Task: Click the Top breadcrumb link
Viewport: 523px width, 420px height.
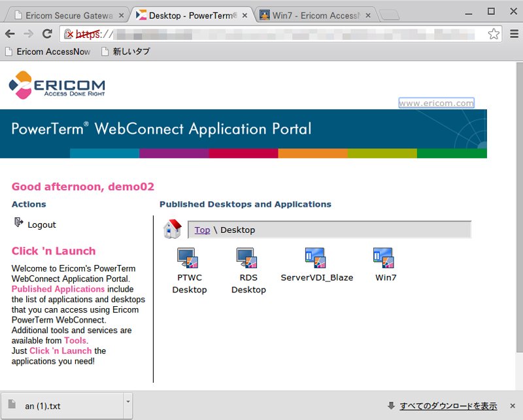Action: [x=202, y=230]
